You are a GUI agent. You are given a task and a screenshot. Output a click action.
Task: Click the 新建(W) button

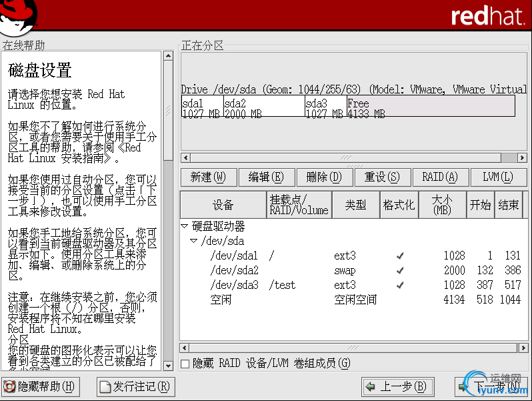tap(209, 177)
